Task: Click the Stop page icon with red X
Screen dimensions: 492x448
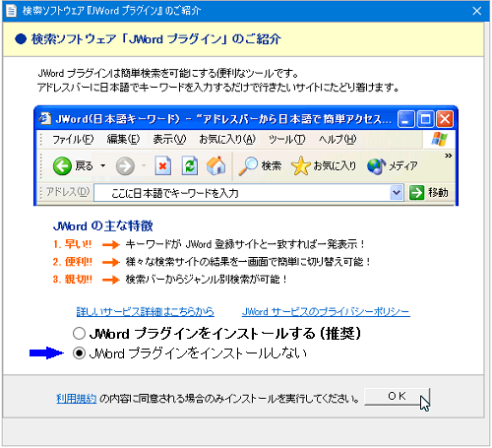Action: (163, 165)
